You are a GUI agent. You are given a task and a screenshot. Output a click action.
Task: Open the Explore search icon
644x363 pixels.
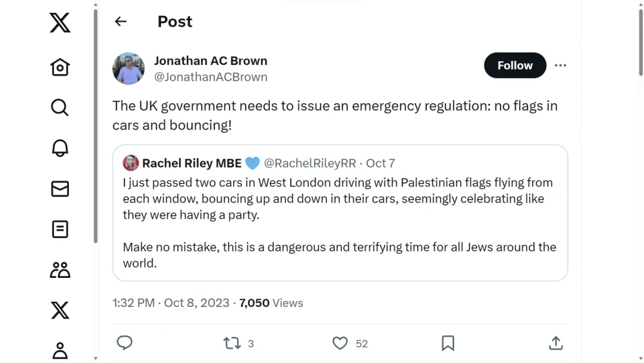click(60, 107)
